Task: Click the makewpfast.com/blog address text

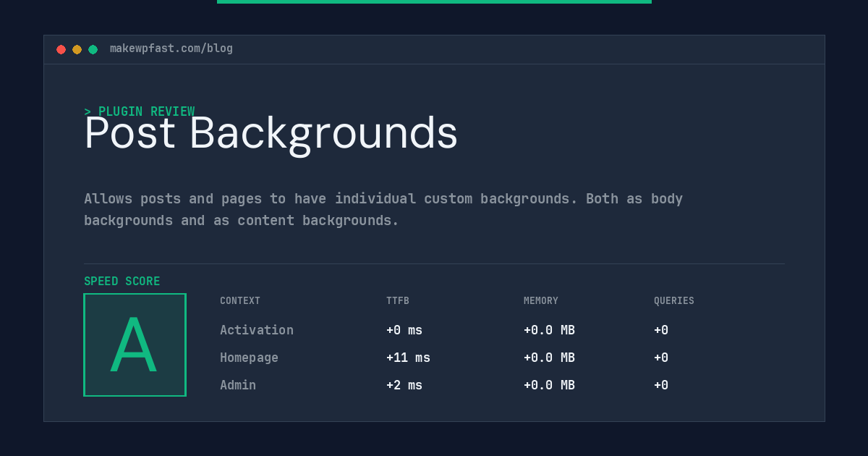Action: point(171,48)
